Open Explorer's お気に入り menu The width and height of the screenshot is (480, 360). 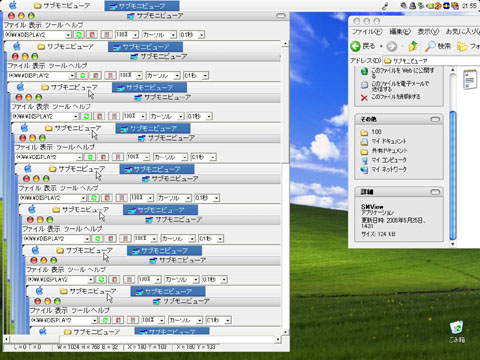pyautogui.click(x=463, y=32)
